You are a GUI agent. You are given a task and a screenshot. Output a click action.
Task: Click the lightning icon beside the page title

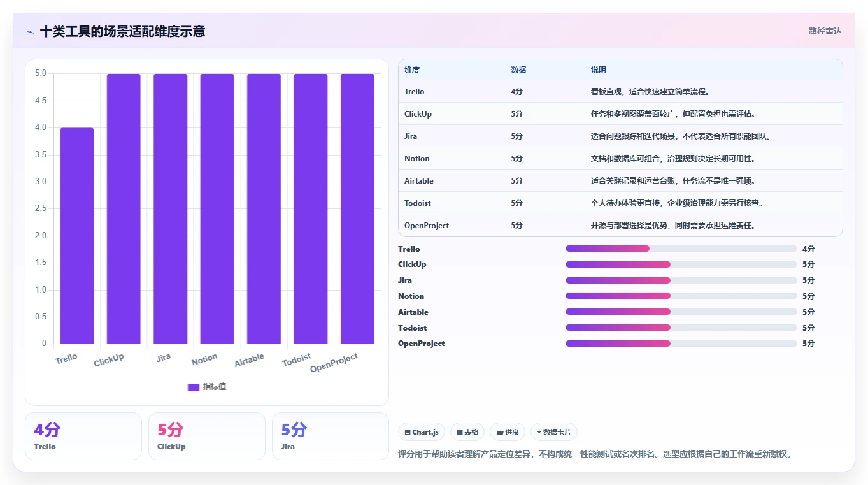[30, 32]
